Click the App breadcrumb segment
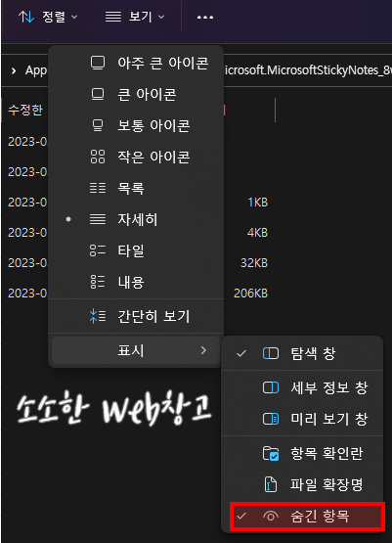Screen dimensions: 392x543 tap(36, 70)
